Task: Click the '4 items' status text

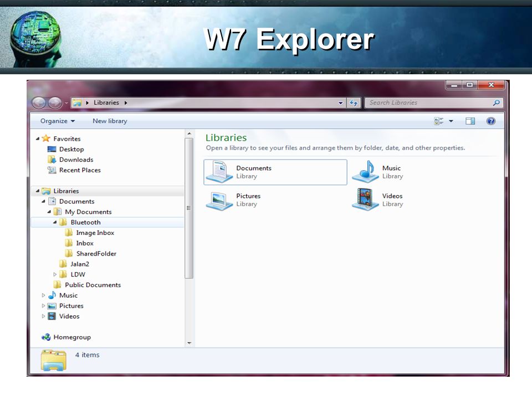Action: (87, 355)
